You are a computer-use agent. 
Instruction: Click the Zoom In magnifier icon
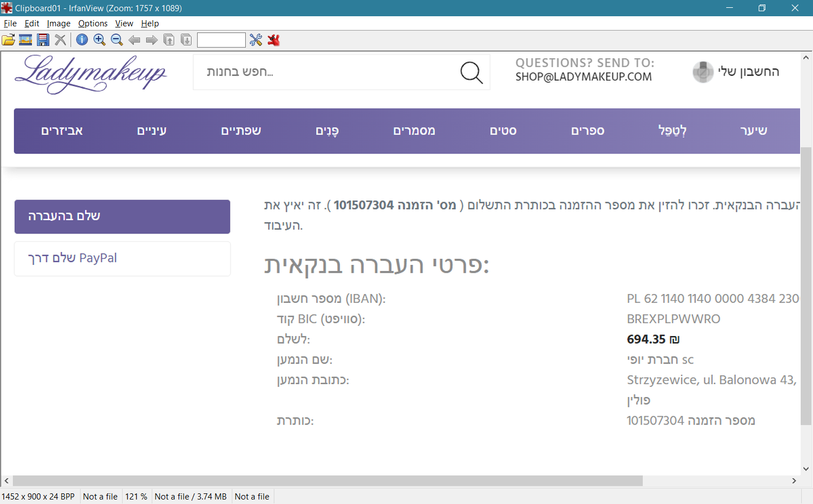[x=100, y=40]
